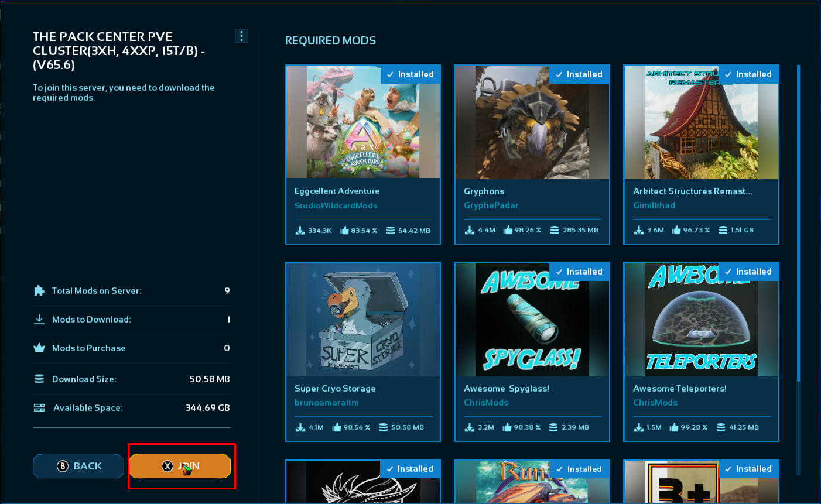Click file size icon on Arkitect Structures
Viewport: 821px width, 504px height.
point(723,231)
